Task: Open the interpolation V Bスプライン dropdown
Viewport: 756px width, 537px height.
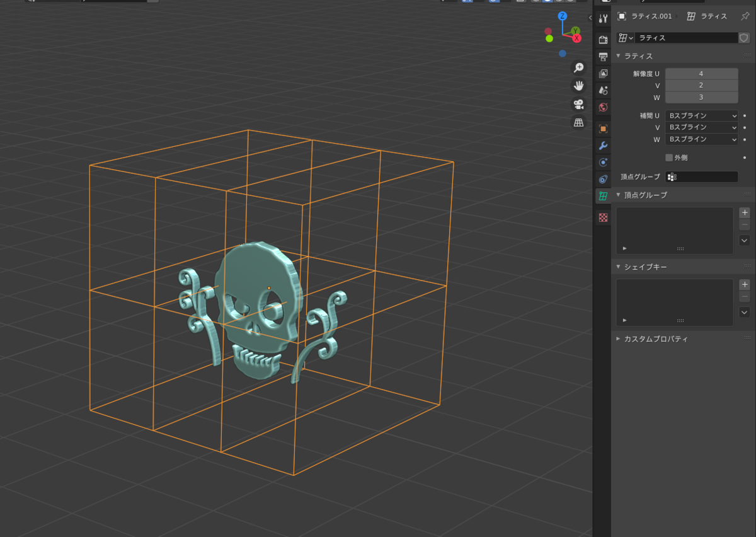Action: click(x=701, y=127)
